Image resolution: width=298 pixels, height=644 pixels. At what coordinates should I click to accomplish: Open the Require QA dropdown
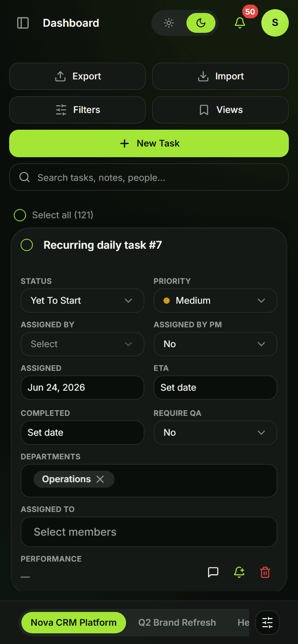(x=215, y=433)
